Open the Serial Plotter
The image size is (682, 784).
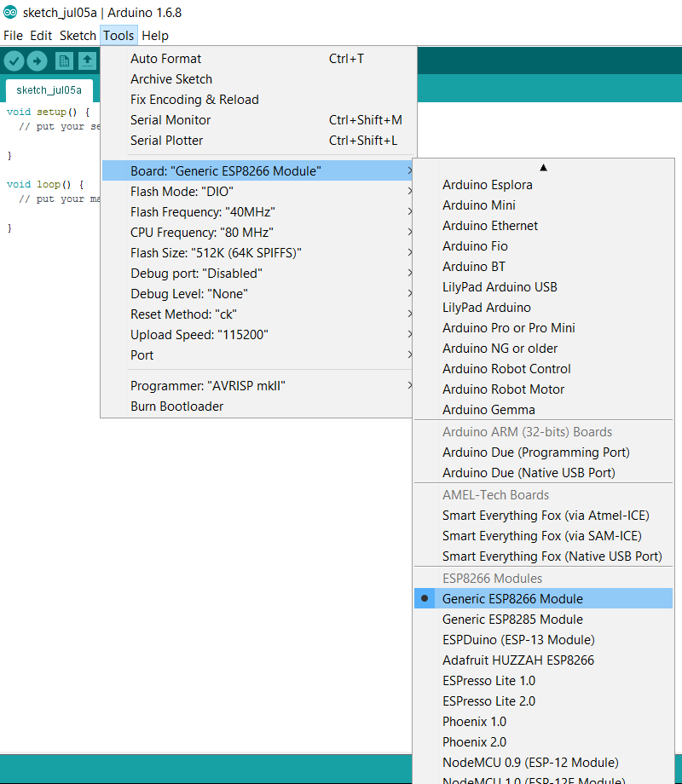pyautogui.click(x=258, y=141)
